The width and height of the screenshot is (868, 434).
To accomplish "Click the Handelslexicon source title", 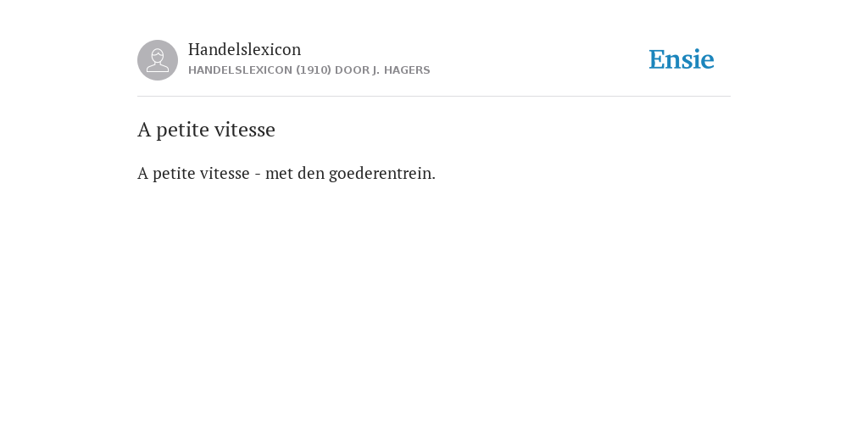I will coord(245,49).
